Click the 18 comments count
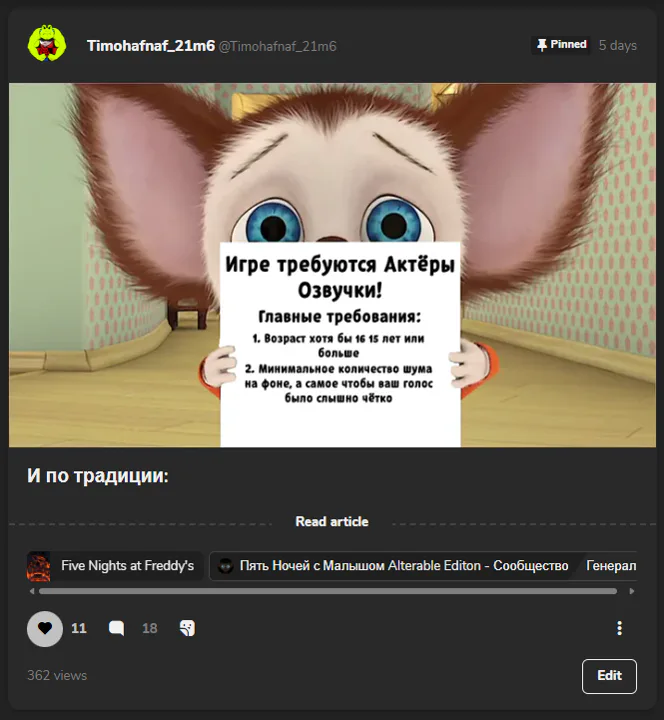The image size is (664, 720). click(x=150, y=628)
